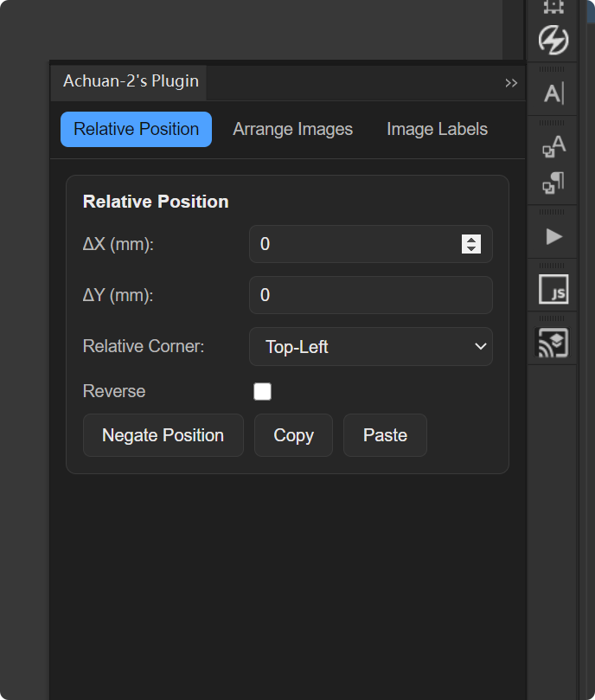Click the Paste button
Screen dimensions: 595x700
tap(385, 435)
